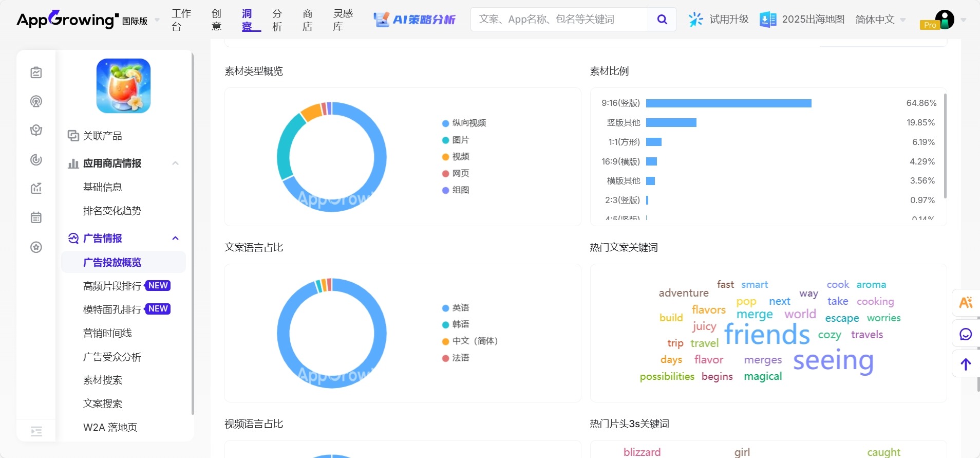Screen dimensions: 980x458
Task: Toggle the 图片 legend in material chart
Action: (x=456, y=140)
